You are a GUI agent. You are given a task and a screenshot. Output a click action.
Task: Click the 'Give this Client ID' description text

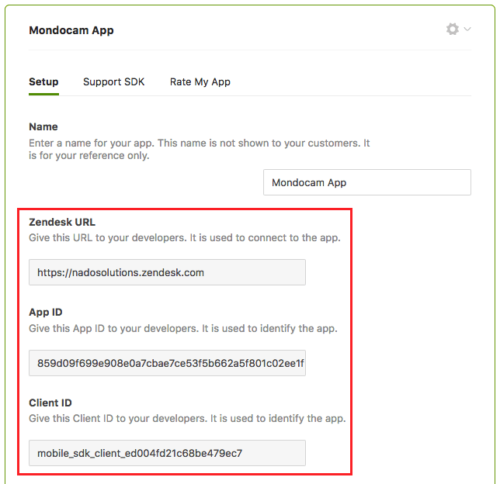click(x=187, y=418)
